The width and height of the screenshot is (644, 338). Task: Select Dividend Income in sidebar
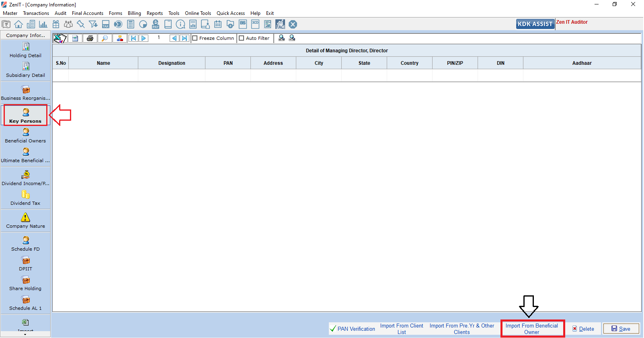25,178
